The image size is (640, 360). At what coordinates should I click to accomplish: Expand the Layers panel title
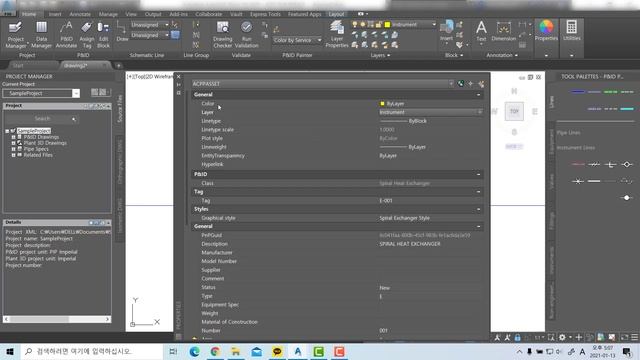pos(380,55)
